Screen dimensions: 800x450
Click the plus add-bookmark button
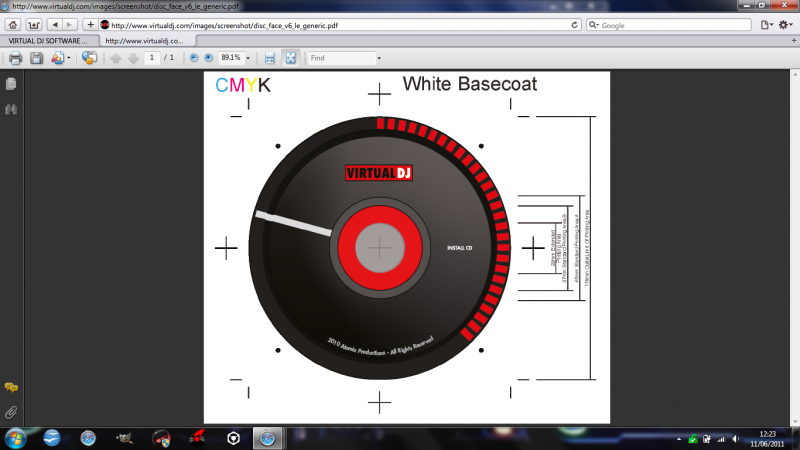click(x=90, y=24)
